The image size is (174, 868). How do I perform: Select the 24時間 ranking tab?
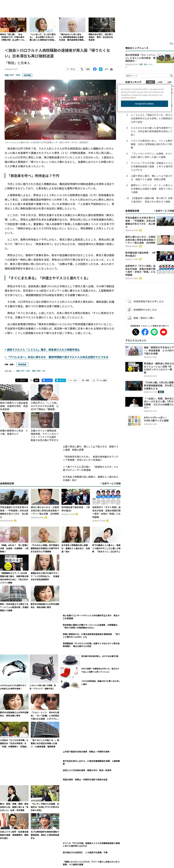160,82
